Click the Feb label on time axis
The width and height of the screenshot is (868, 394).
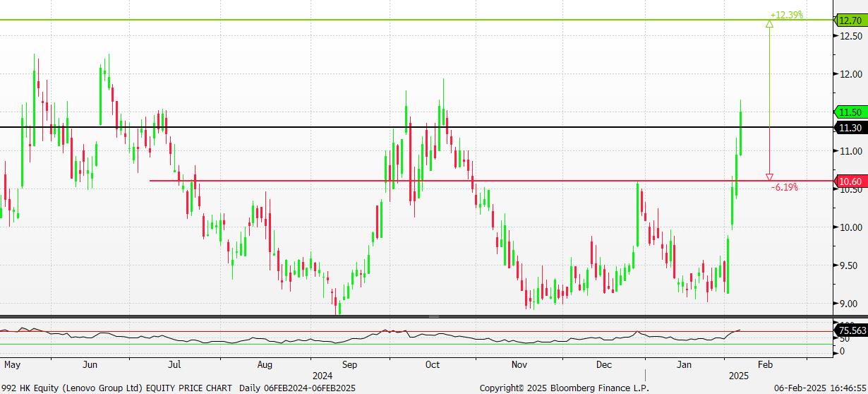764,365
